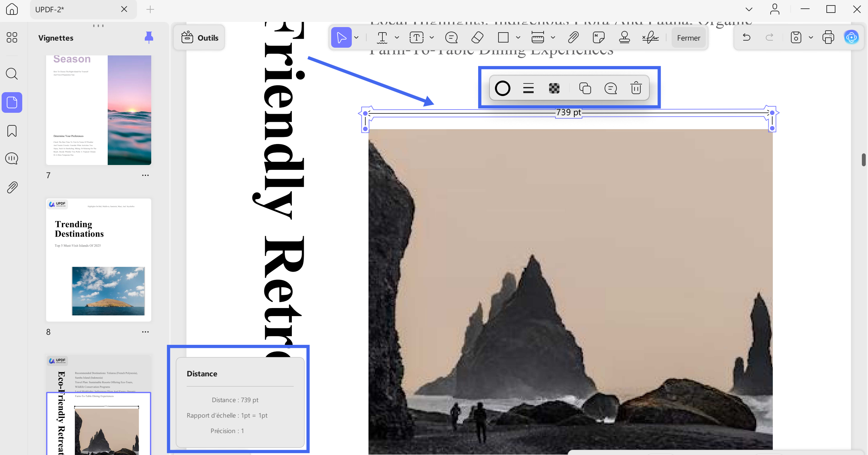Toggle the thumbnails panel sidebar icon

pyautogui.click(x=12, y=102)
